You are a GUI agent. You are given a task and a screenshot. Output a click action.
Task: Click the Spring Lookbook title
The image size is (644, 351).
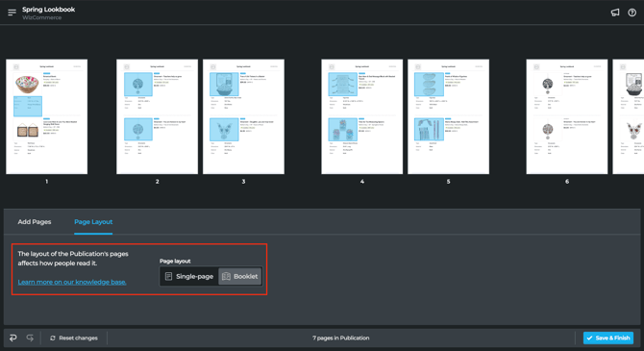point(48,10)
